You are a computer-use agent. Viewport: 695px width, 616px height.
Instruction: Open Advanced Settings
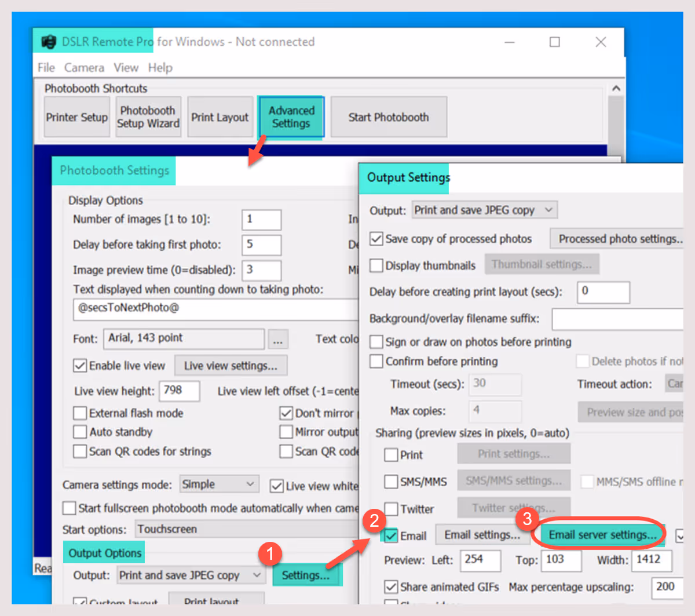coord(291,117)
